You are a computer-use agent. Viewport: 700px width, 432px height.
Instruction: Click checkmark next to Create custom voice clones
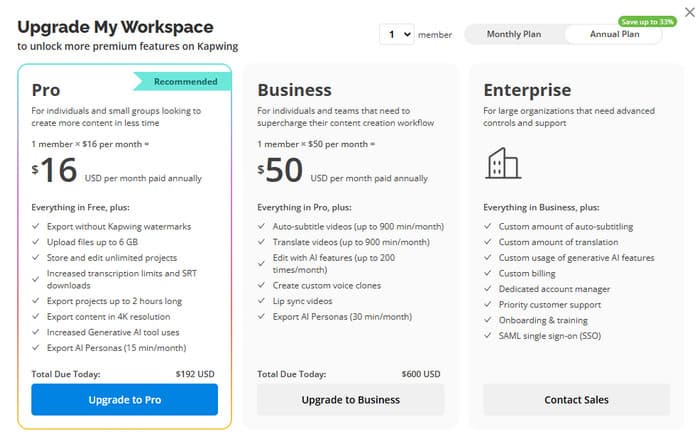tap(262, 285)
